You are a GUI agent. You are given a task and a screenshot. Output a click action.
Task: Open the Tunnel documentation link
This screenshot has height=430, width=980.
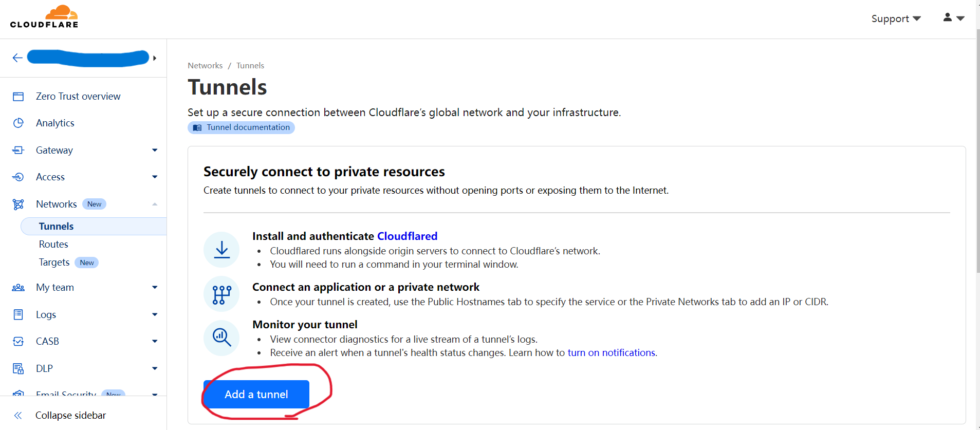(x=241, y=127)
